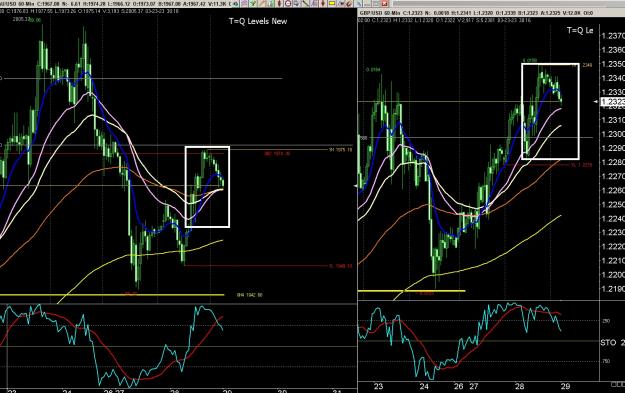The image size is (625, 393).
Task: Click the 'T=Q Levels New' label on the left chart
Action: 258,21
